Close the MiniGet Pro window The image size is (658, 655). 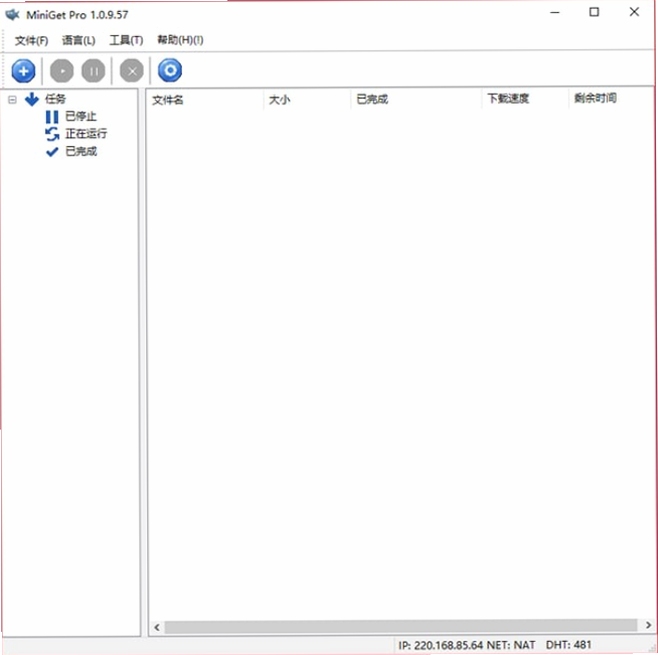(x=634, y=12)
